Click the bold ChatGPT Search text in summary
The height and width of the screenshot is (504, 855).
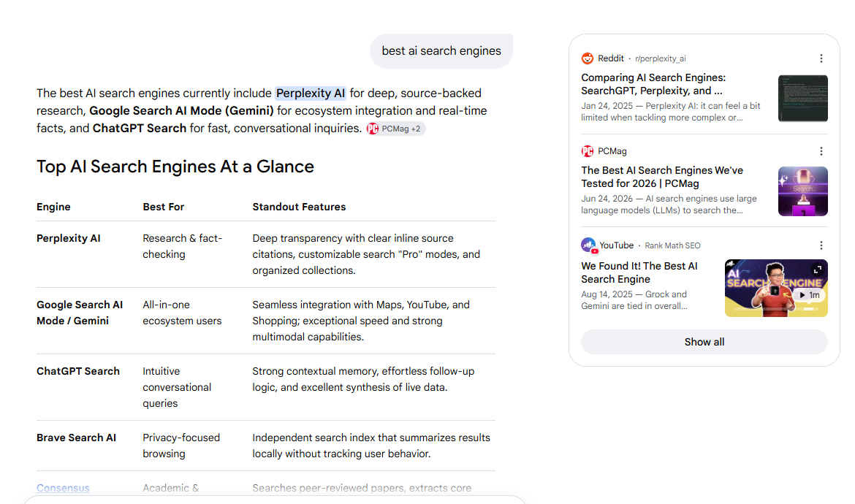pyautogui.click(x=139, y=128)
